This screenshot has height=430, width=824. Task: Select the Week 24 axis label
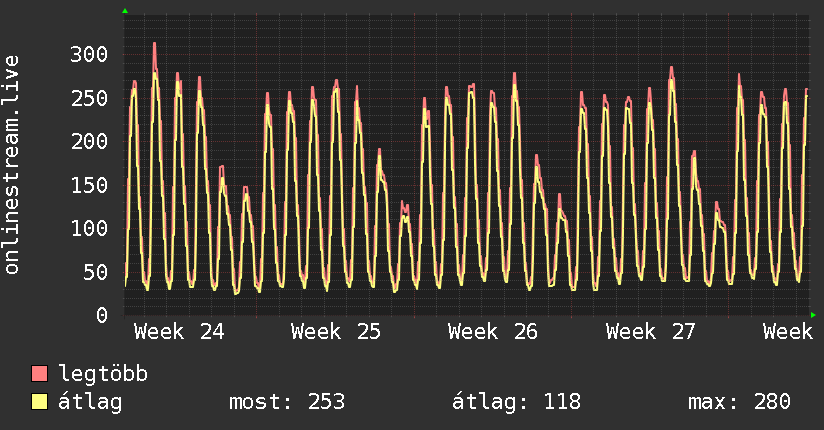(x=179, y=332)
